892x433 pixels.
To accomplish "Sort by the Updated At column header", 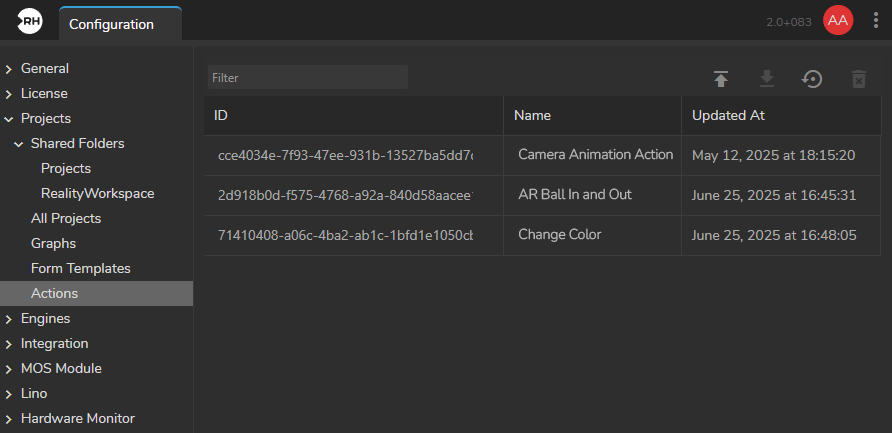I will coord(728,115).
